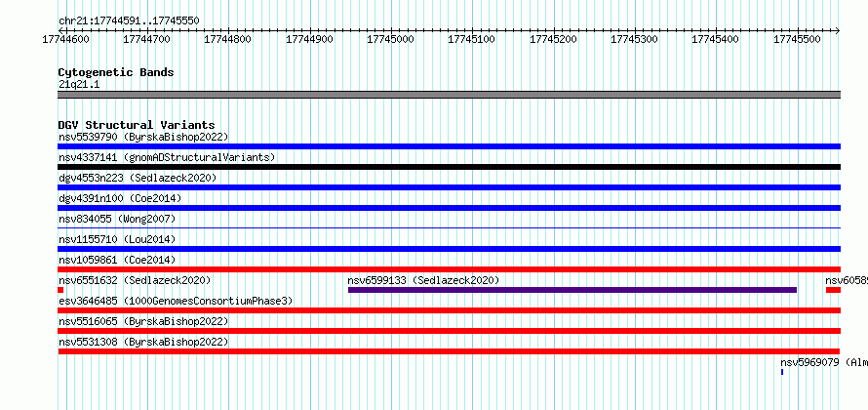Select the small red nsv6551632 feature
868x410 pixels.
(x=60, y=290)
